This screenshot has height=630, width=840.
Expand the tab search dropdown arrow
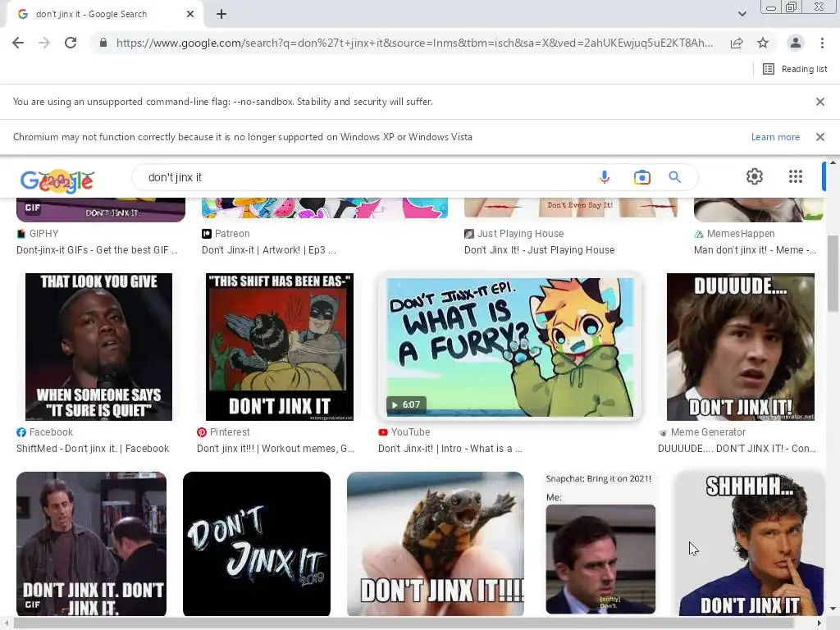tap(742, 15)
